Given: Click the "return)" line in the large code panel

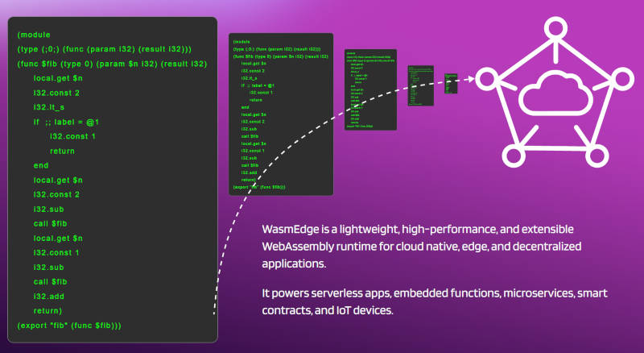Looking at the screenshot, I should (x=47, y=310).
